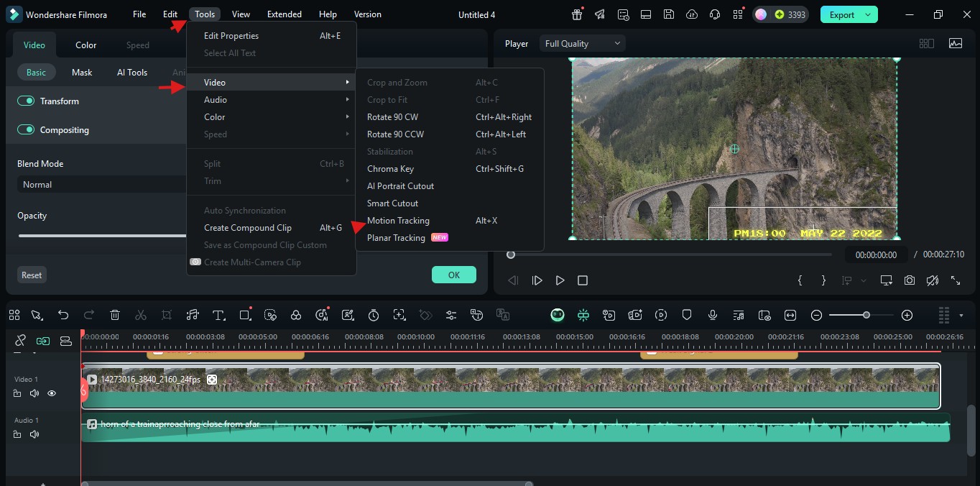Click the Undo icon in timeline toolbar
Image resolution: width=980 pixels, height=486 pixels.
[x=63, y=315]
